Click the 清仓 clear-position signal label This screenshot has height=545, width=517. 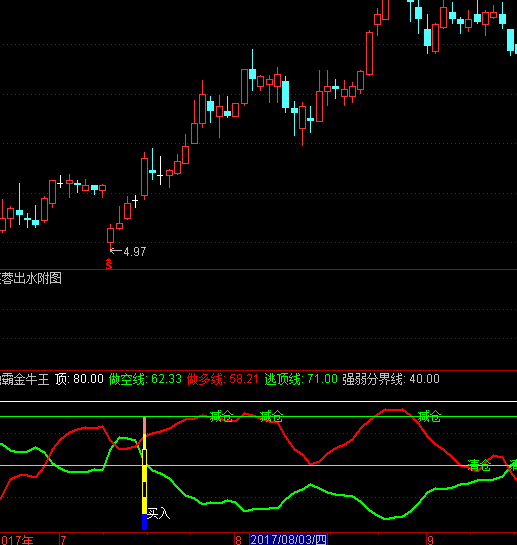click(x=479, y=465)
